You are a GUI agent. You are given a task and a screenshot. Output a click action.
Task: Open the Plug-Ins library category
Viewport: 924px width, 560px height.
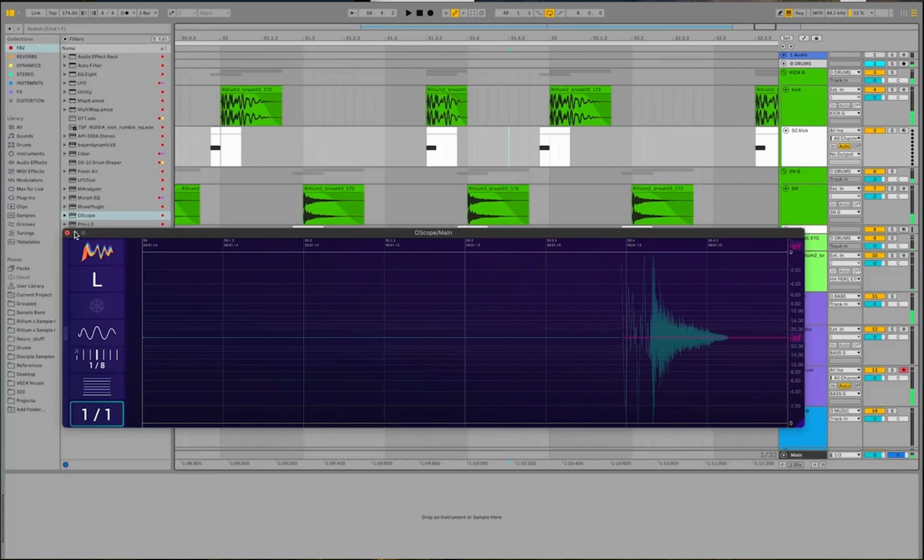click(x=32, y=198)
